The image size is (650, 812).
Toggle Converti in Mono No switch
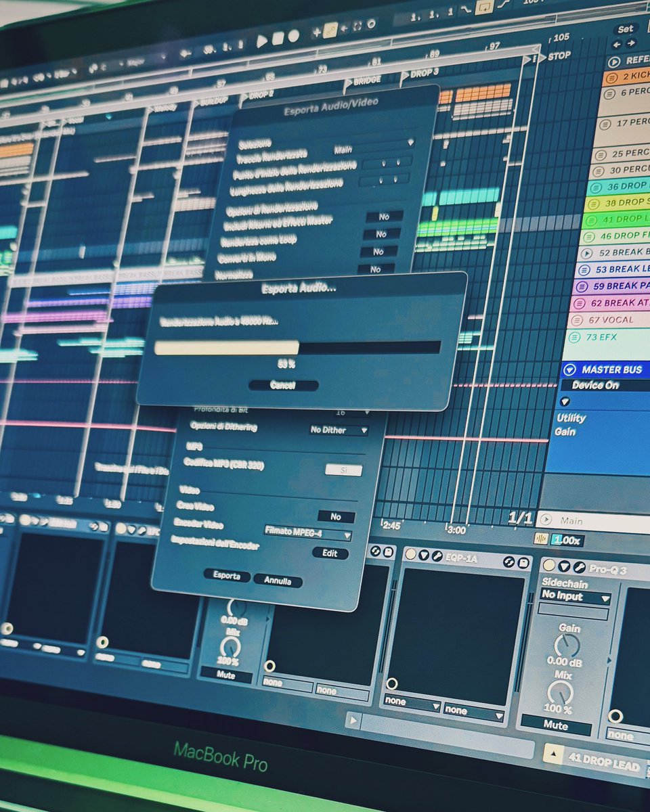tap(378, 252)
